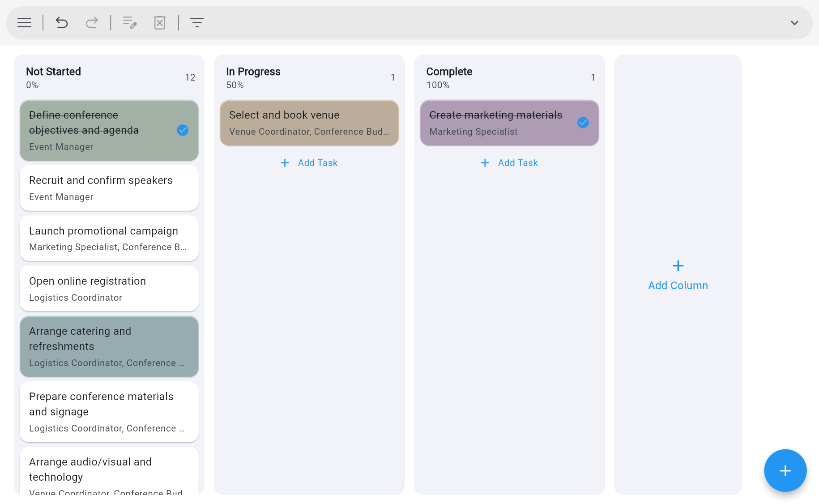Screen dimensions: 819x504
Task: Open the Open online registration task
Action: point(109,288)
